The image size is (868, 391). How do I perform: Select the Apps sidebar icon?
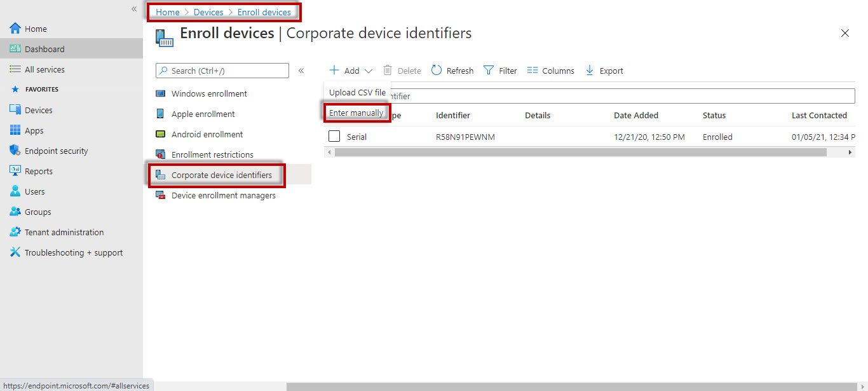pos(15,130)
